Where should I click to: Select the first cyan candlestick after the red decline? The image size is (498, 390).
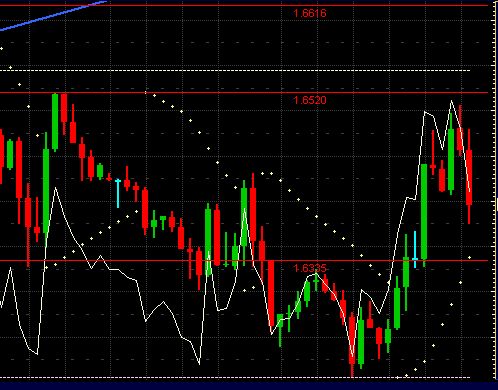[x=118, y=193]
